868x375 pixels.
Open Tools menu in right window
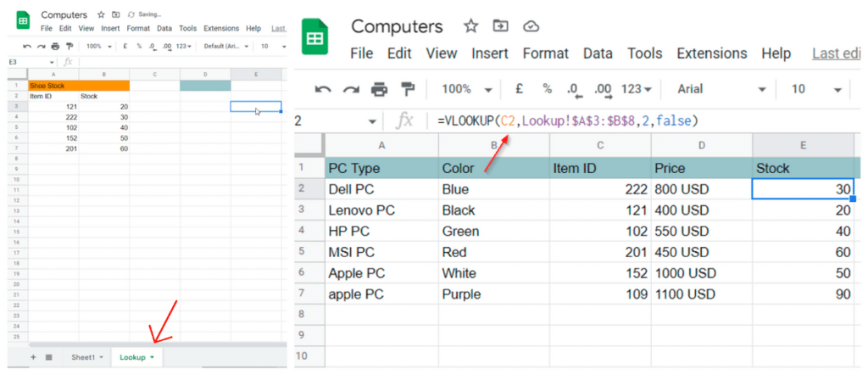click(x=645, y=53)
